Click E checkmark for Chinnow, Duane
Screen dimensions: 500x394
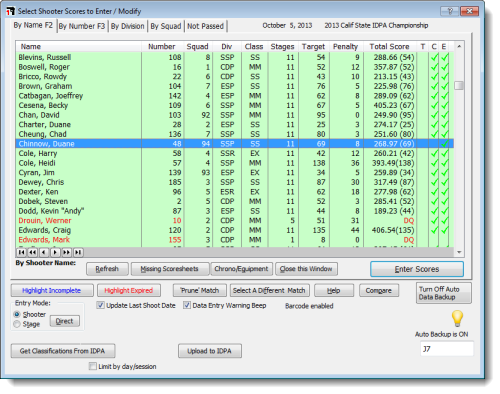pos(444,144)
